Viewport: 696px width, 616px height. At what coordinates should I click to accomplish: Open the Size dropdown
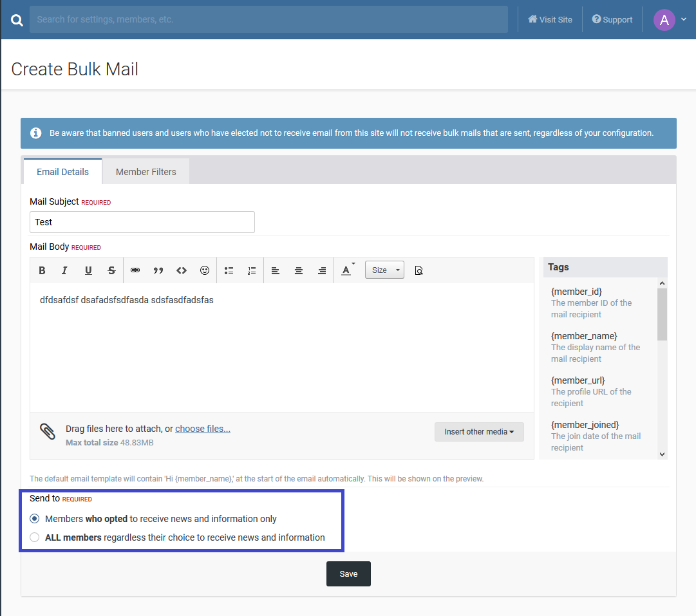(384, 270)
